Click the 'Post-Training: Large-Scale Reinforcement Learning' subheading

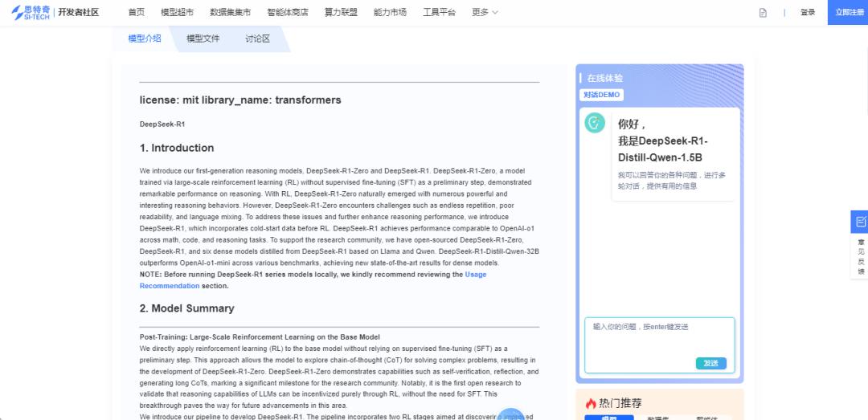(260, 336)
